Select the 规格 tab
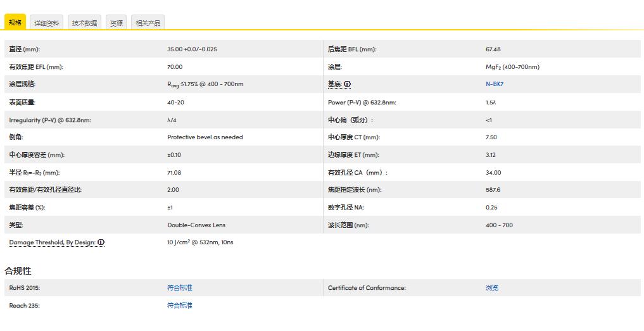 15,23
